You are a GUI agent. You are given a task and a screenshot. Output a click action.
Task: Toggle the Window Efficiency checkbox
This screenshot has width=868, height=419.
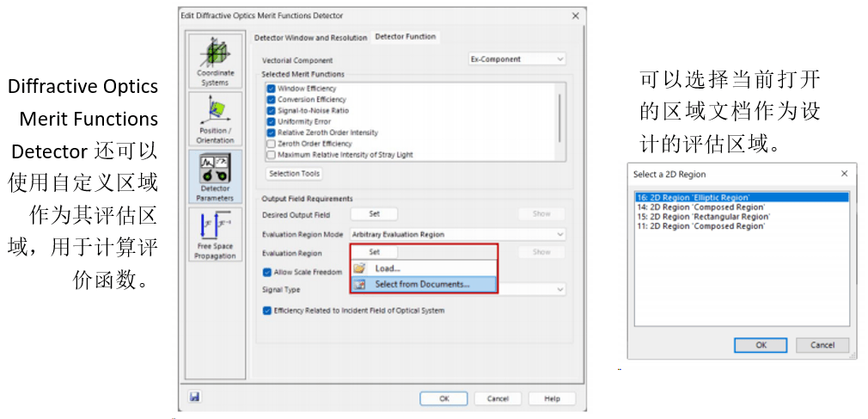coord(272,89)
